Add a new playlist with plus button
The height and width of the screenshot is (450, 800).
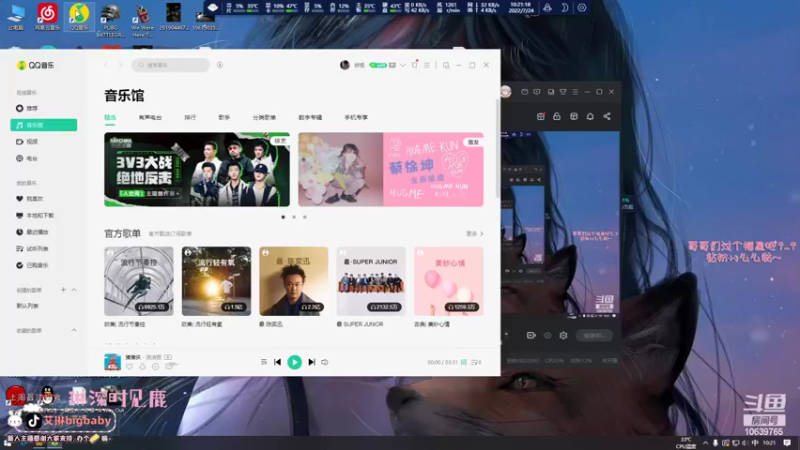[x=63, y=290]
